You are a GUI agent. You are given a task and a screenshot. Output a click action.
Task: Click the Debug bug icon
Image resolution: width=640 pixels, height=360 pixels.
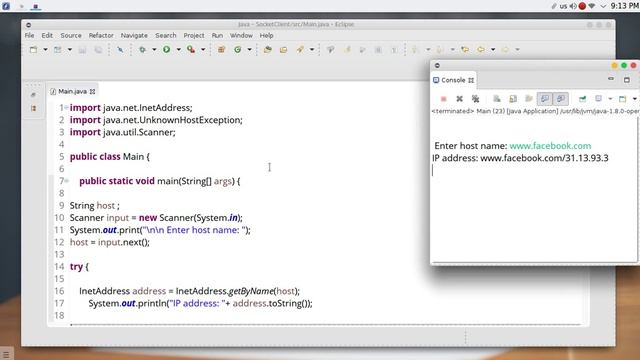click(142, 50)
